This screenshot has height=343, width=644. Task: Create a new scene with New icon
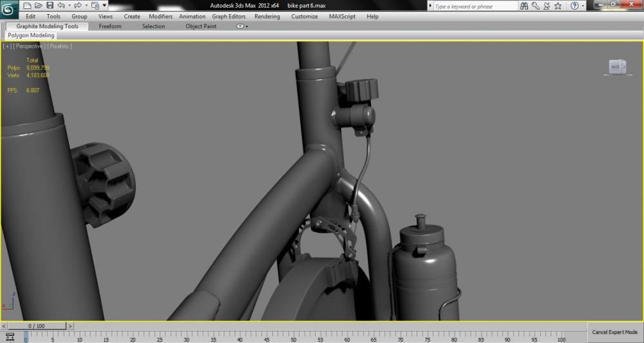(x=28, y=6)
